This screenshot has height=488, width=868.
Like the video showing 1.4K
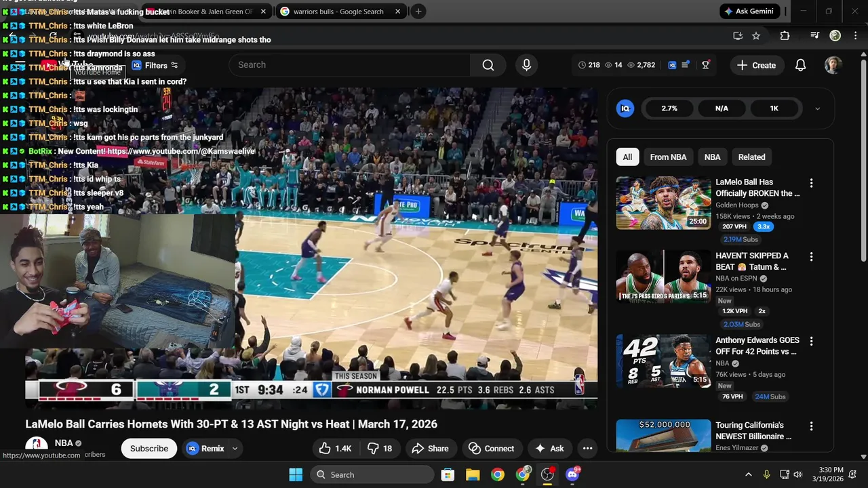(336, 449)
